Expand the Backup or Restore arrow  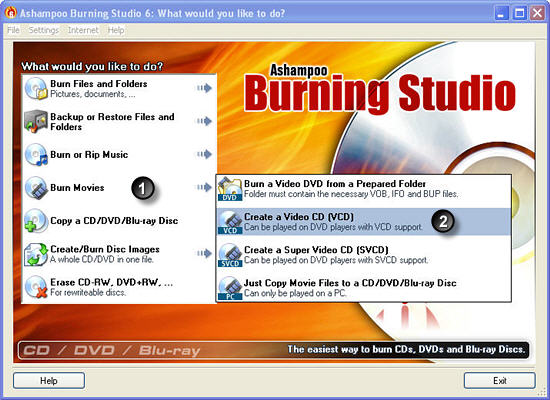point(204,121)
